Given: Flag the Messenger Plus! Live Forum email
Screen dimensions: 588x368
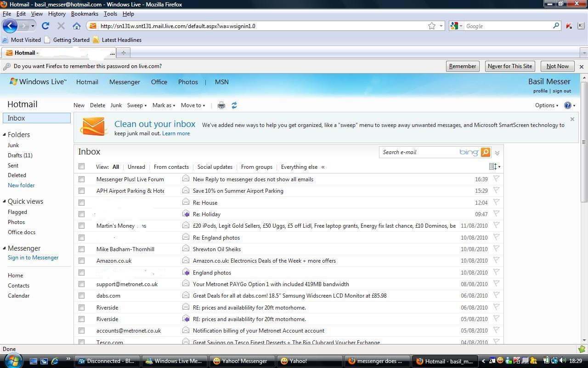Looking at the screenshot, I should [496, 179].
